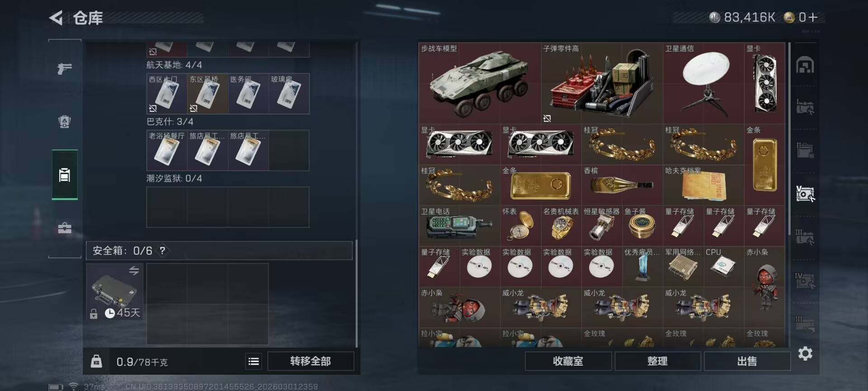Select the highlighted storage box III on right sidebar
The width and height of the screenshot is (868, 391).
[805, 194]
